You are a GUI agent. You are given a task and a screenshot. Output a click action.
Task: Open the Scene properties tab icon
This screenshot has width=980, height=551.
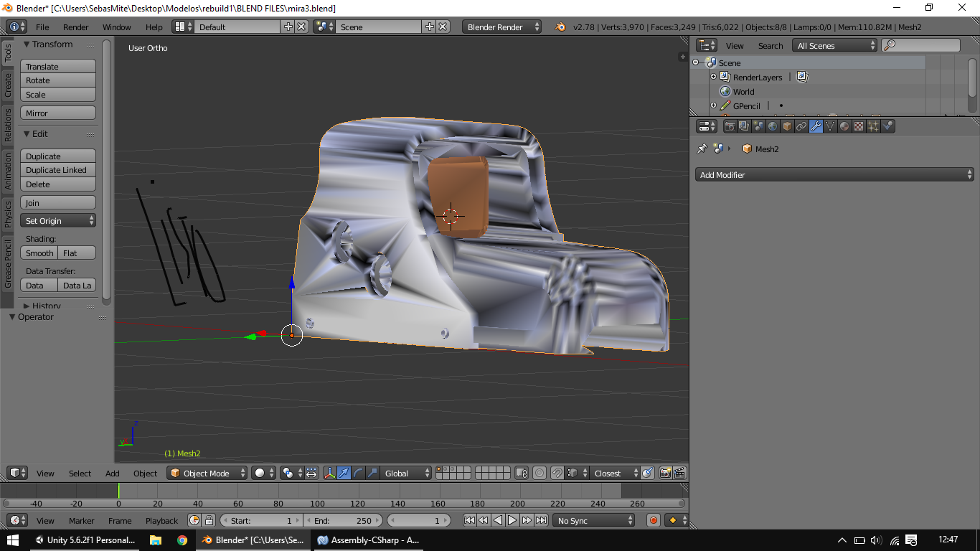point(758,126)
